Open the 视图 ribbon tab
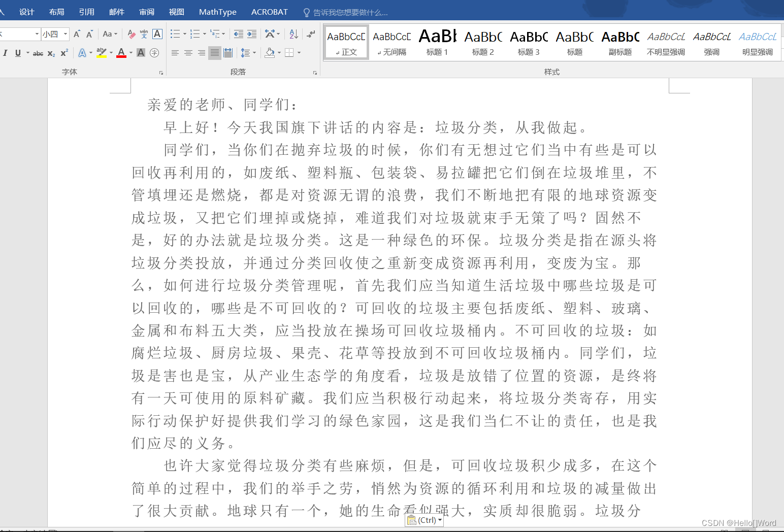Viewport: 784px width, 532px height. pos(177,12)
